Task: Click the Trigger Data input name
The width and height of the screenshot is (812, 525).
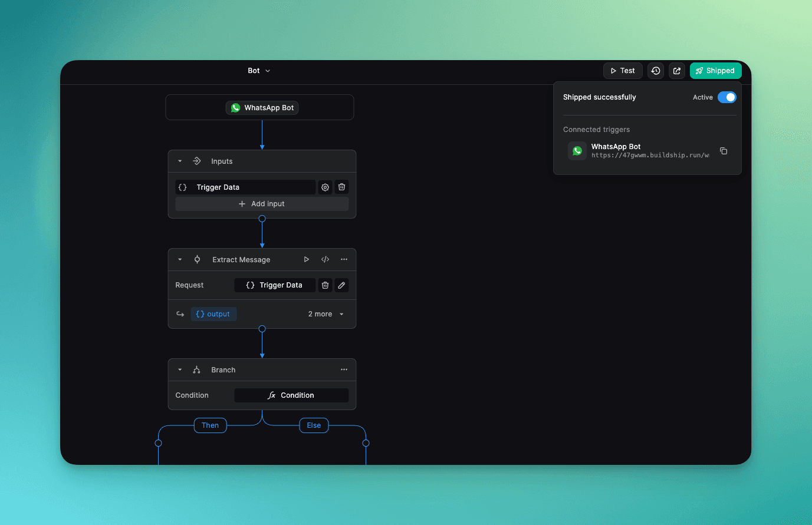Action: click(218, 187)
